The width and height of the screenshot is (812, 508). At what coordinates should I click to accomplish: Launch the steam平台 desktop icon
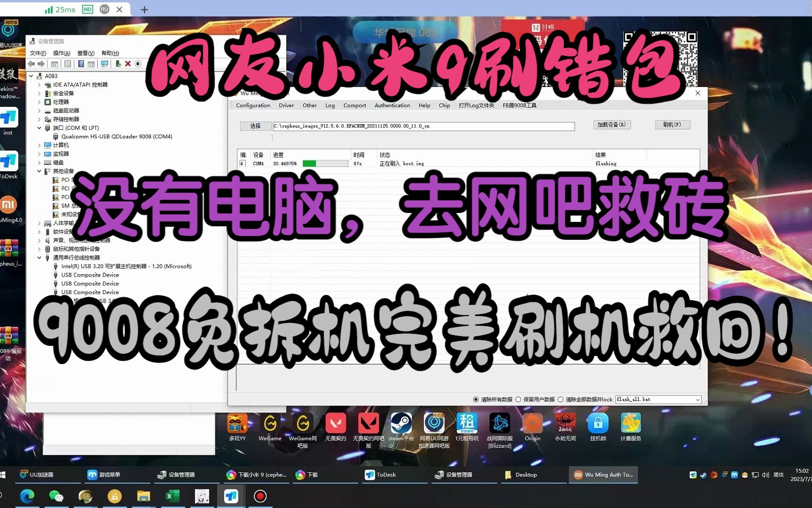point(401,423)
